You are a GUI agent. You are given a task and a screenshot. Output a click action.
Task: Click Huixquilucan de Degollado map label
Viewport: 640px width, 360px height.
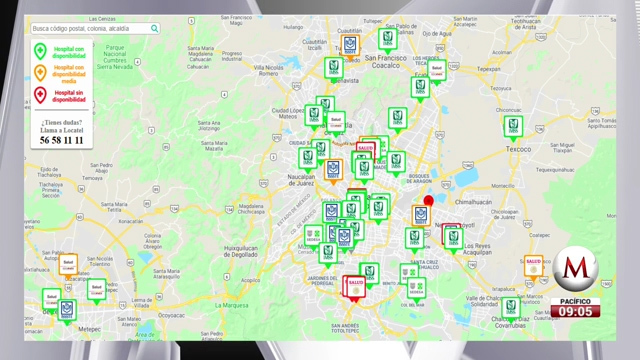point(241,251)
